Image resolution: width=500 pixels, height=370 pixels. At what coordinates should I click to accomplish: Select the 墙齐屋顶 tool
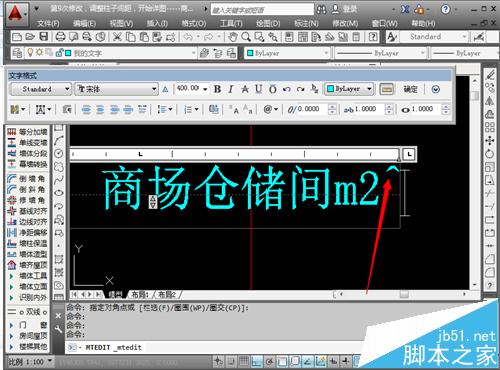tap(27, 265)
